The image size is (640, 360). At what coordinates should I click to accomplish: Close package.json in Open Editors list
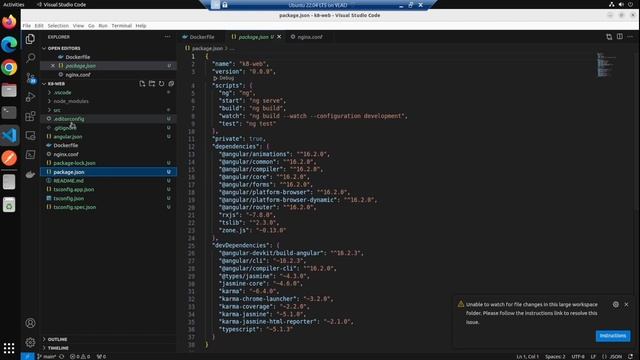pos(53,66)
